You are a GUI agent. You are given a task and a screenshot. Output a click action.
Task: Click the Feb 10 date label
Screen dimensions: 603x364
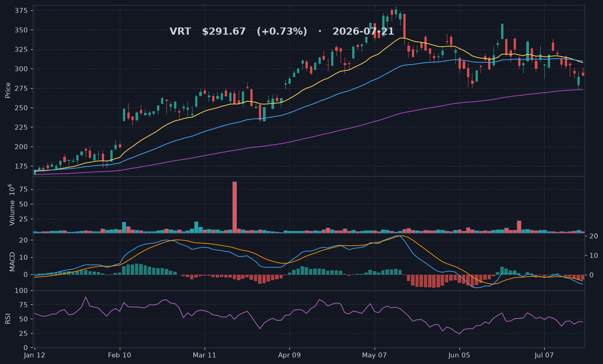120,354
